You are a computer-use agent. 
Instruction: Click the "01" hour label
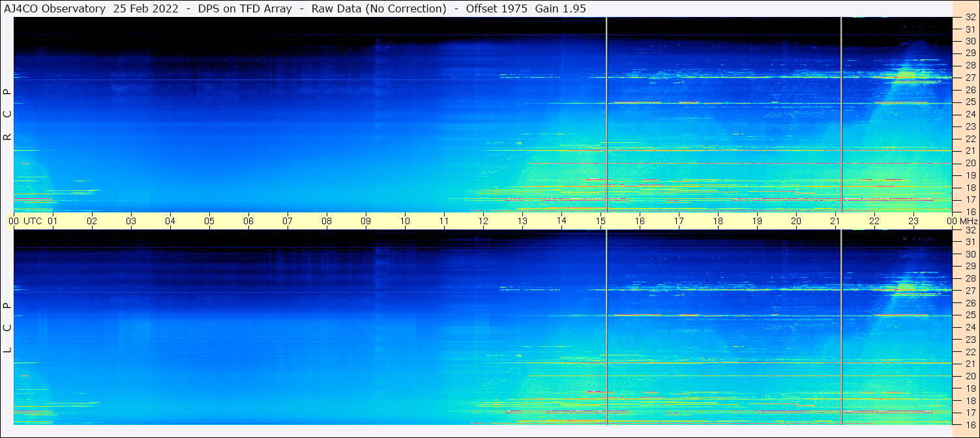53,221
